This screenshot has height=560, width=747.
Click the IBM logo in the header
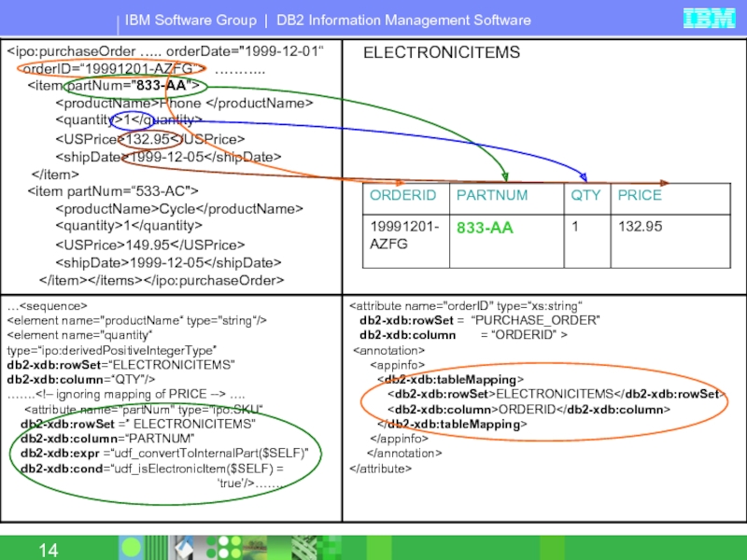click(x=709, y=19)
